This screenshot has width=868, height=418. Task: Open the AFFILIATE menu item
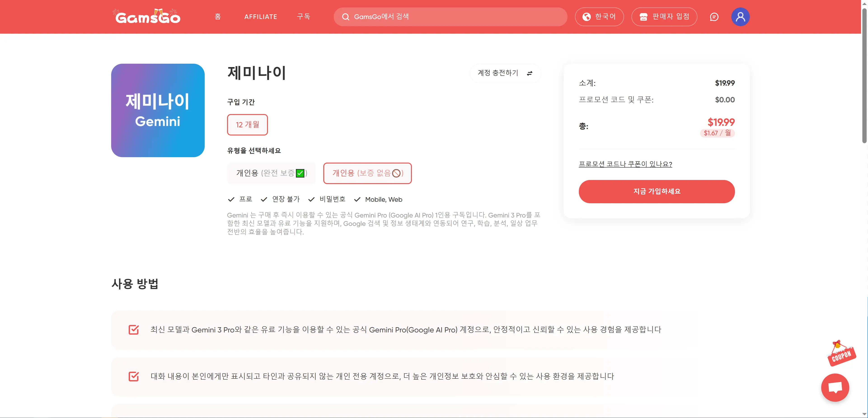260,17
